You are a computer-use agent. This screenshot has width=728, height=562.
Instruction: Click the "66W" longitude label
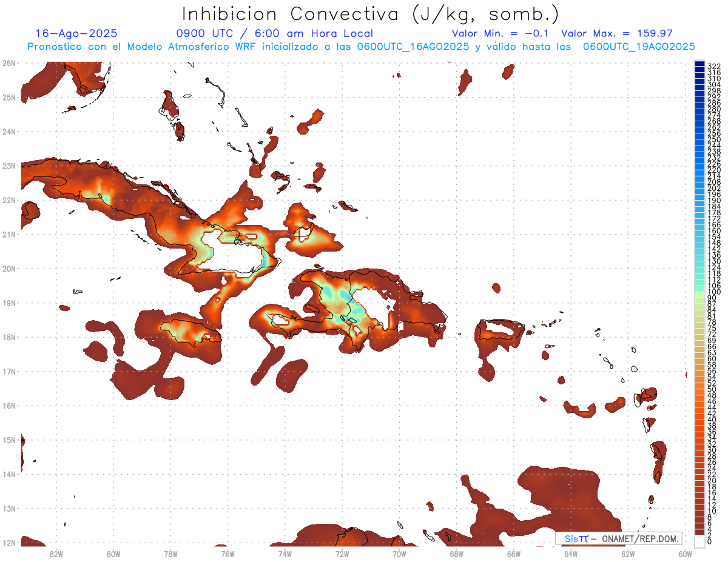coord(513,554)
